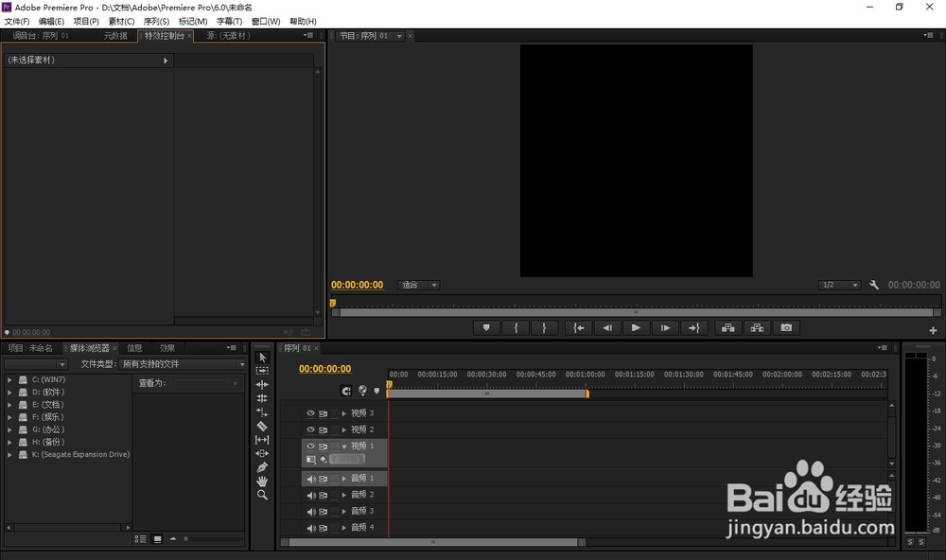Collapse the 视频 1 track
Viewport: 946px width, 560px height.
coord(344,446)
